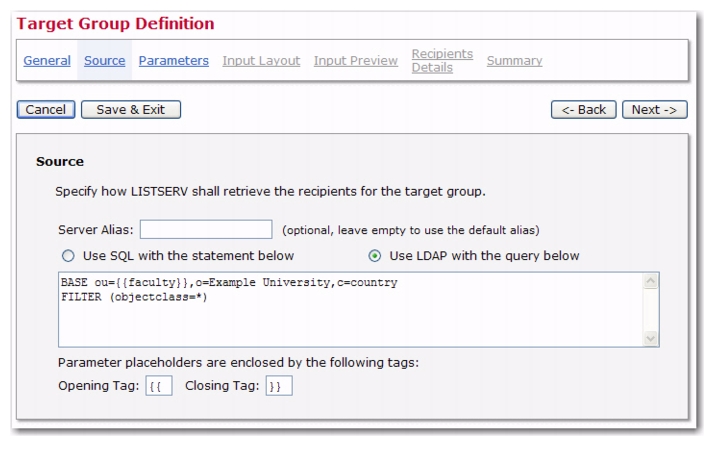The image size is (714, 452).
Task: Go back with the <- Back button
Action: pos(584,110)
